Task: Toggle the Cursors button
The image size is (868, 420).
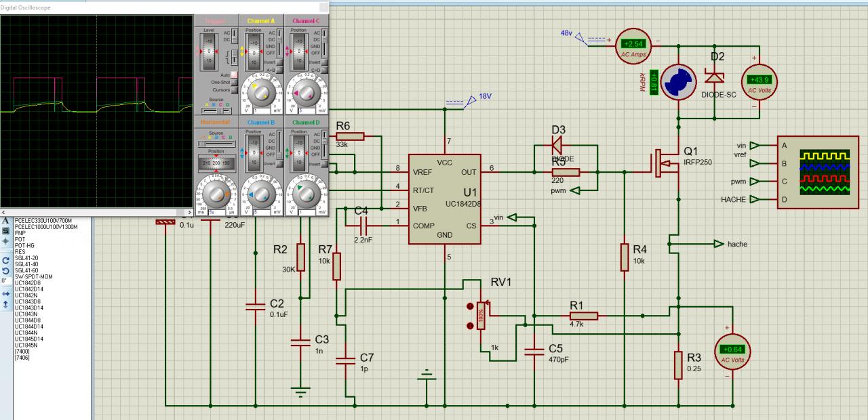Action: [234, 90]
